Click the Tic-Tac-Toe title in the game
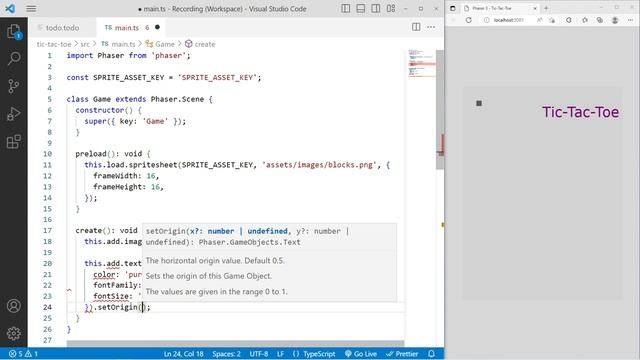640x360 pixels. tap(580, 112)
